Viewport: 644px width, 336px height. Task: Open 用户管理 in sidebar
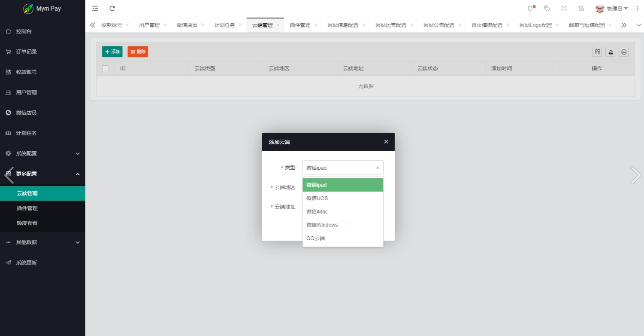pyautogui.click(x=42, y=92)
